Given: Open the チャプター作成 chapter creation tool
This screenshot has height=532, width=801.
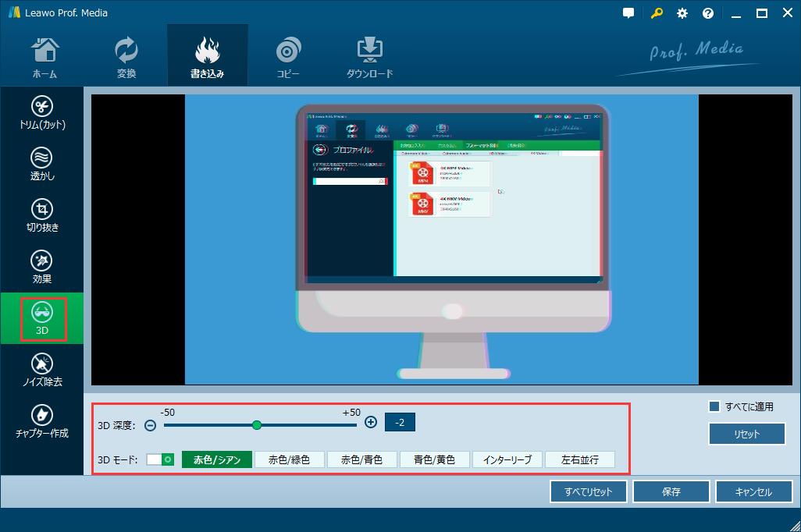Looking at the screenshot, I should 42,421.
